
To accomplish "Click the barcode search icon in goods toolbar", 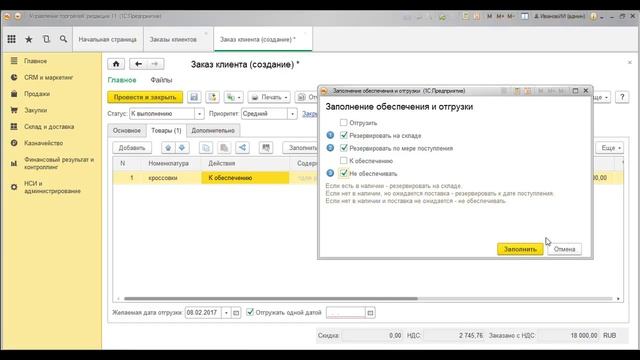I will 266,148.
